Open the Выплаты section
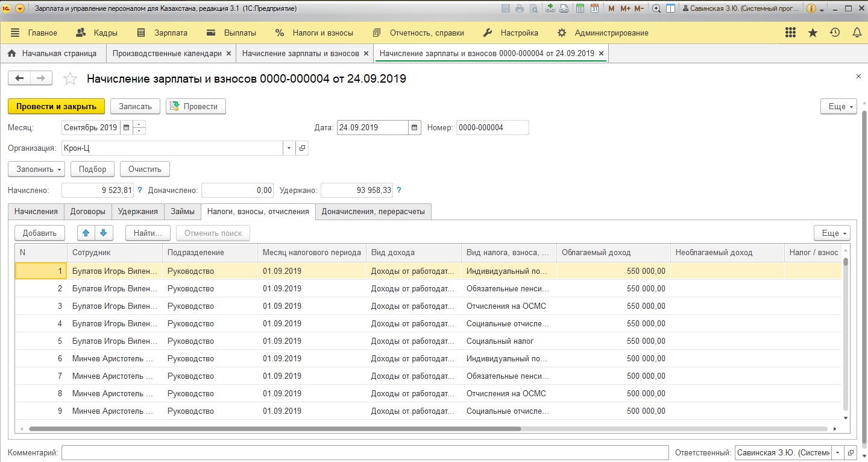Viewport: 868px width, 462px height. click(231, 33)
